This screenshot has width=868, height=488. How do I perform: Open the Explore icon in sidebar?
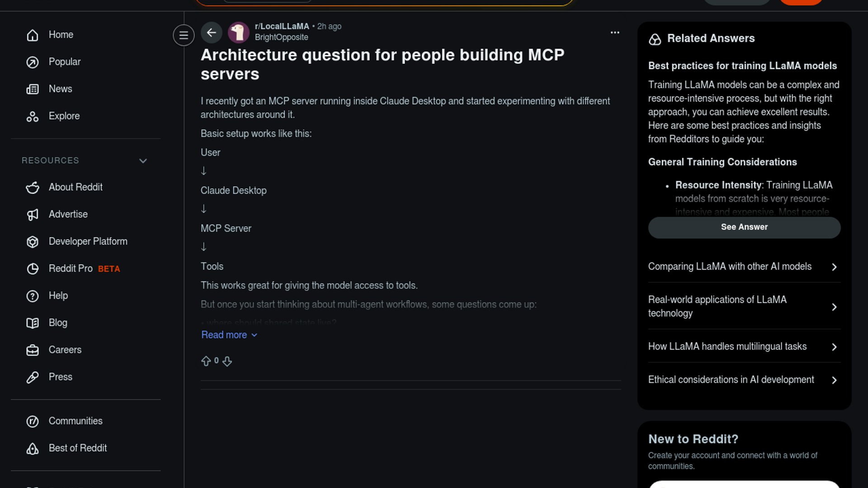pyautogui.click(x=33, y=117)
